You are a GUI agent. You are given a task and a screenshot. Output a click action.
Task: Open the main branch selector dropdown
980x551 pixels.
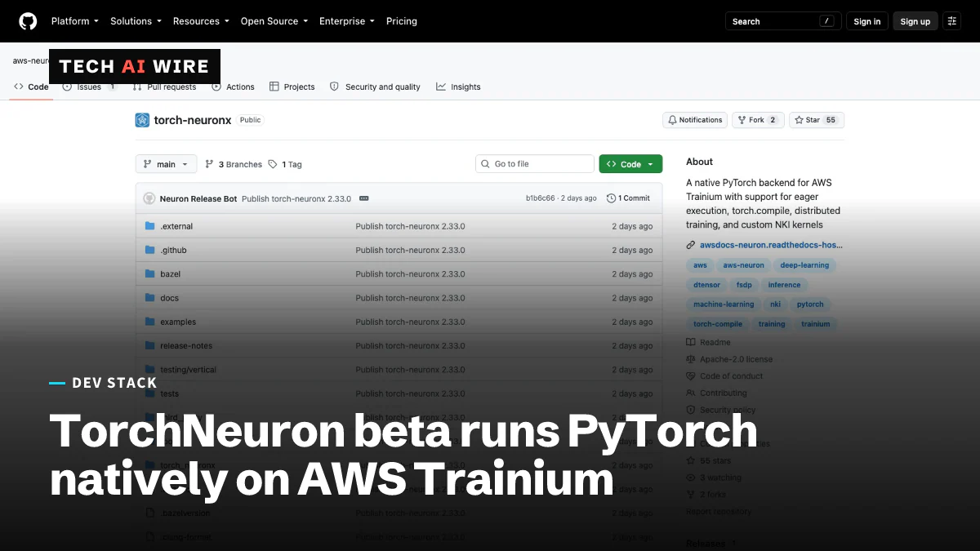(166, 164)
